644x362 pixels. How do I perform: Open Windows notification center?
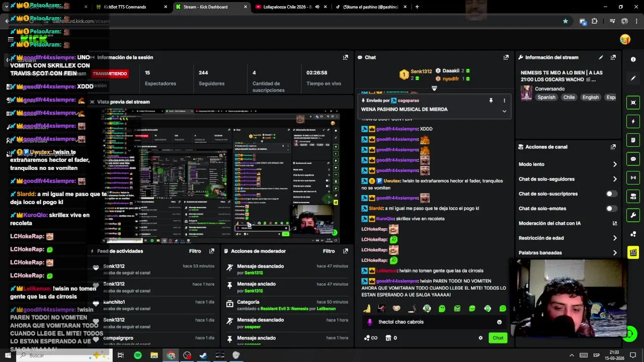point(633,355)
